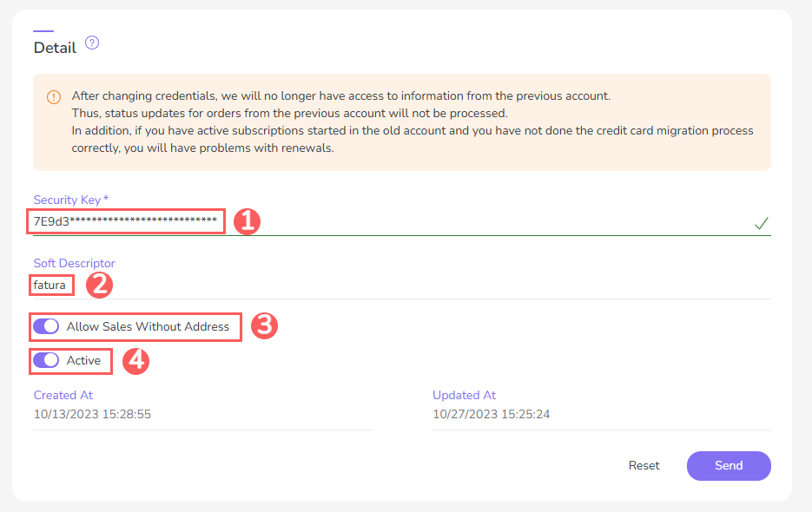812x512 pixels.
Task: Click Reset to clear the form
Action: [x=644, y=465]
